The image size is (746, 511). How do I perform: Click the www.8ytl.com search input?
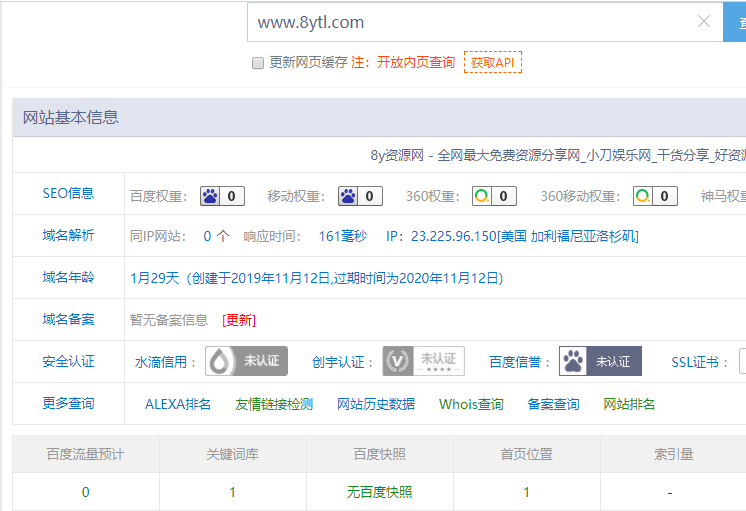pyautogui.click(x=485, y=22)
